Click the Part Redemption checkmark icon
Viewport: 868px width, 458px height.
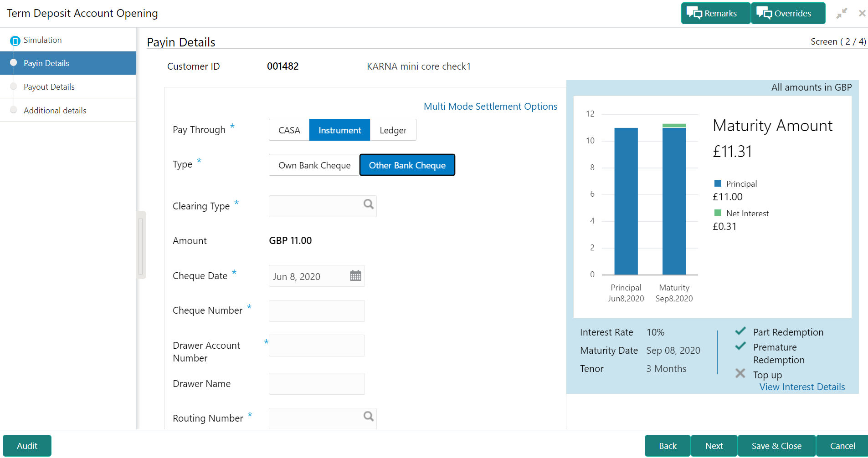(740, 331)
